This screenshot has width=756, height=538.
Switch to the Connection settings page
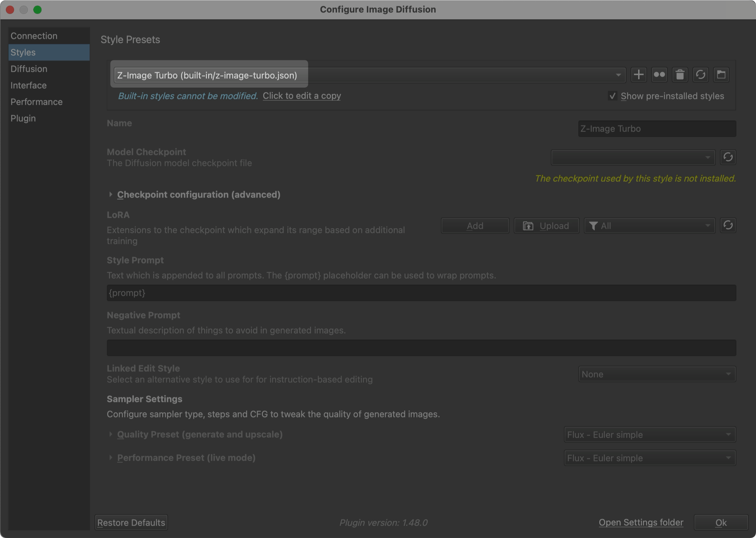pyautogui.click(x=34, y=36)
